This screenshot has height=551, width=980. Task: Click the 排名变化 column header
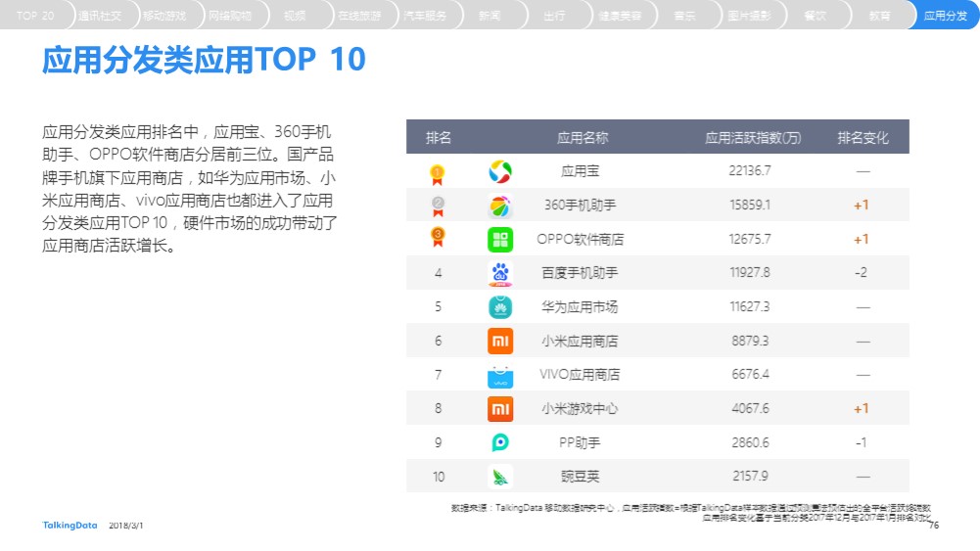(x=863, y=137)
